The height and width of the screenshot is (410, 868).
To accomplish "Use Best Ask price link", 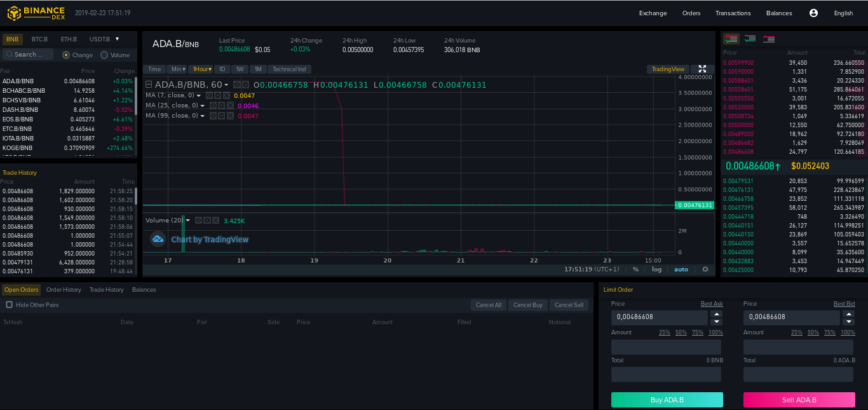I will click(712, 304).
